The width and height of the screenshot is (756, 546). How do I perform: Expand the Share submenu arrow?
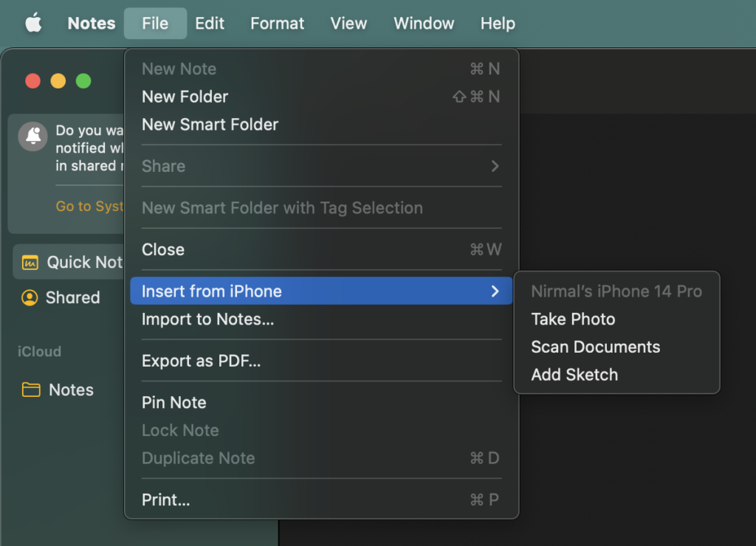click(495, 166)
